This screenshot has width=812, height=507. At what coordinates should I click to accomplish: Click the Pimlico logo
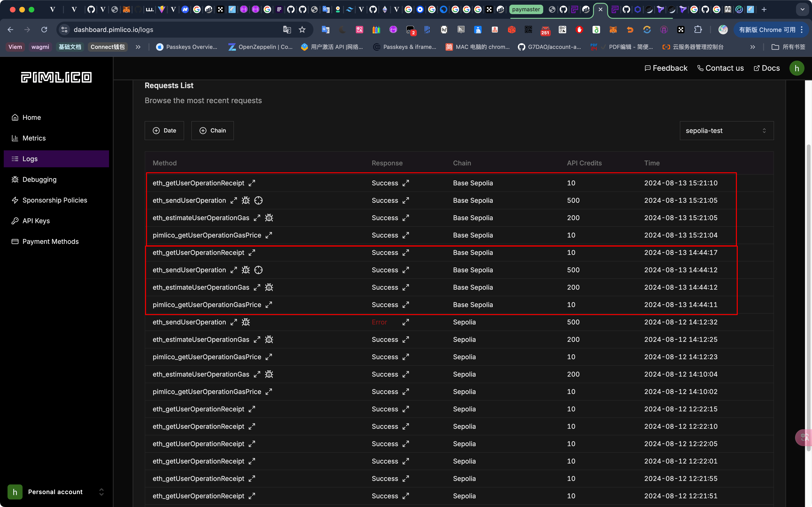[56, 78]
